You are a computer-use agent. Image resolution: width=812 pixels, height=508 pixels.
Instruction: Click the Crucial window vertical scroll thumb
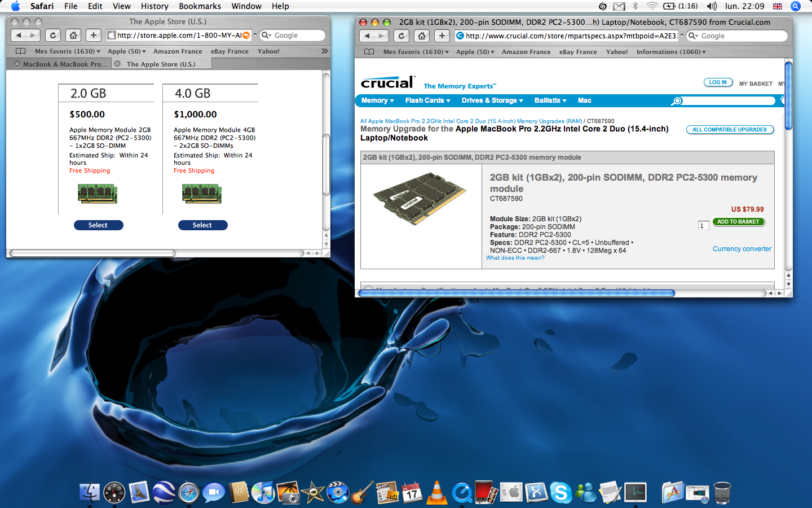click(788, 96)
